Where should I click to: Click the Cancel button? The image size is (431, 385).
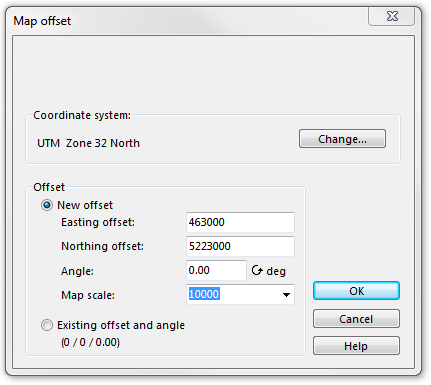click(356, 319)
